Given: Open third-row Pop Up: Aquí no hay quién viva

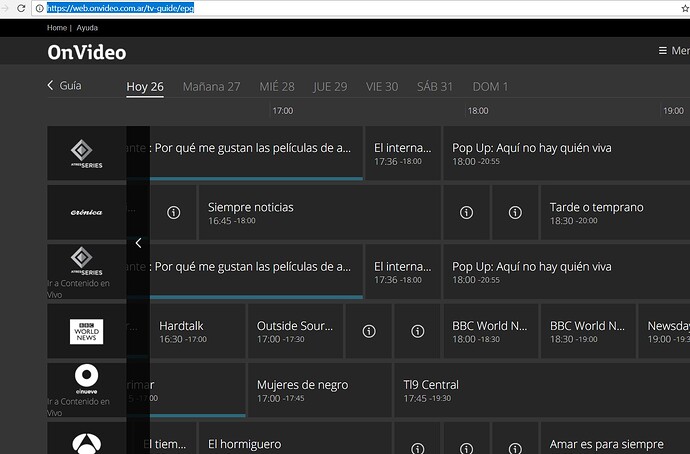Looking at the screenshot, I should point(566,272).
